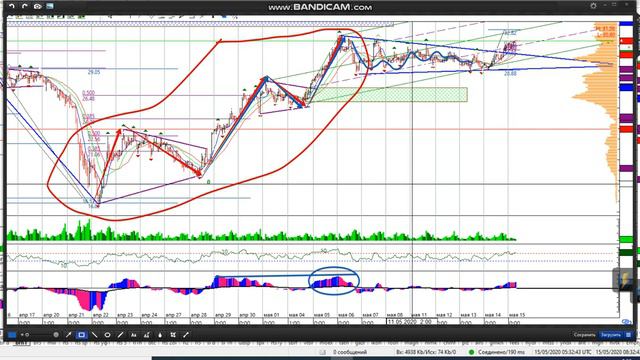Click the blue Загрузить button
640x360 pixels.
[610, 335]
